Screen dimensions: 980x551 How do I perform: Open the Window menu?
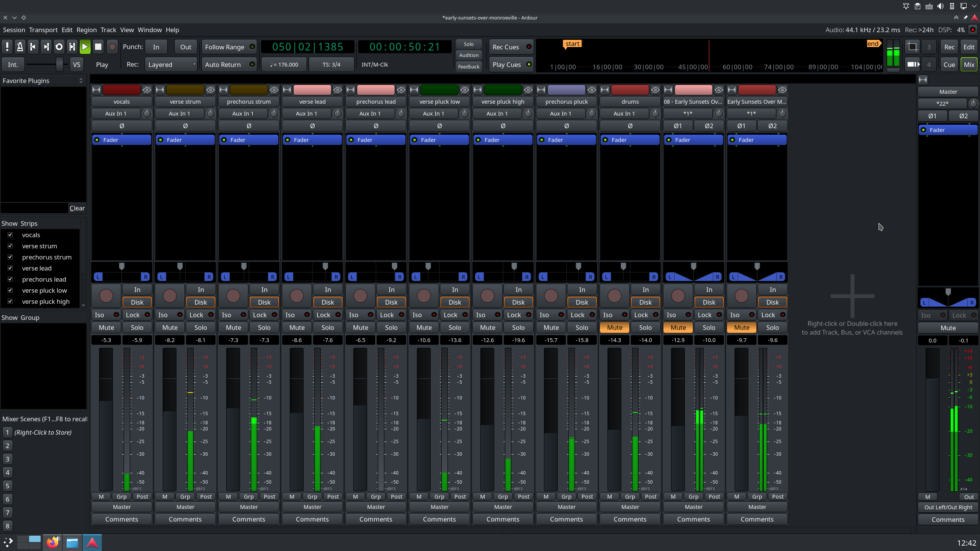(150, 30)
